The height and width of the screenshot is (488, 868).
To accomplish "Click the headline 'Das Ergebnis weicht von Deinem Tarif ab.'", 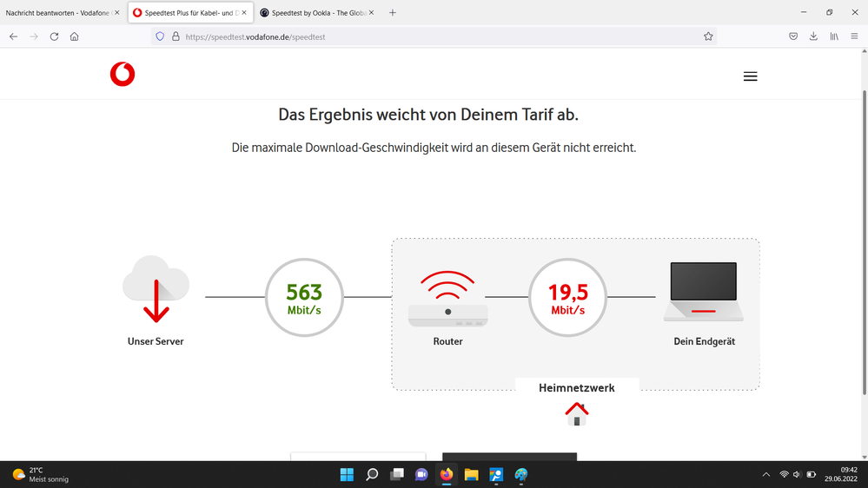I will [427, 115].
